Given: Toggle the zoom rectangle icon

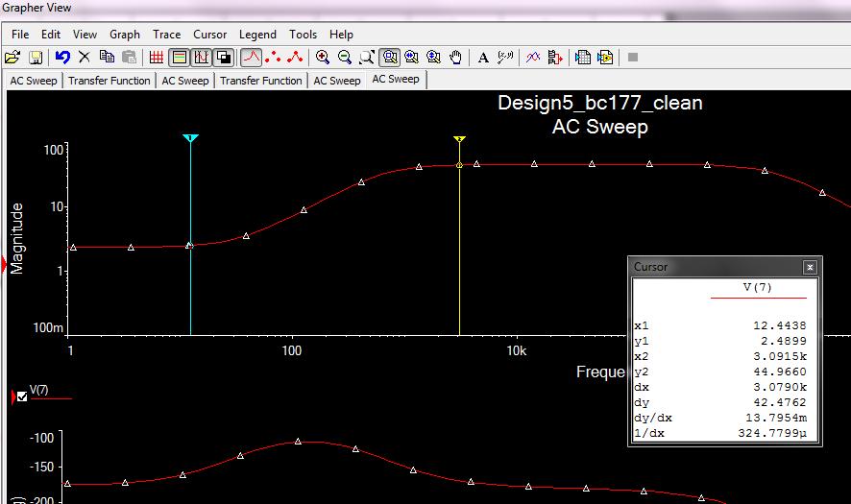Looking at the screenshot, I should click(x=389, y=57).
